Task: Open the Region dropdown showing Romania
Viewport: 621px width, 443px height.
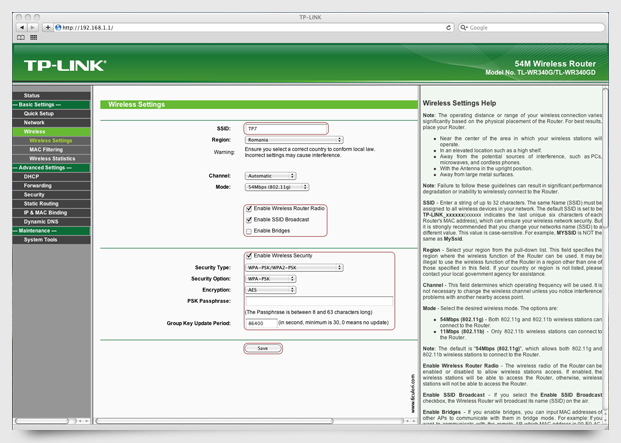Action: [294, 140]
